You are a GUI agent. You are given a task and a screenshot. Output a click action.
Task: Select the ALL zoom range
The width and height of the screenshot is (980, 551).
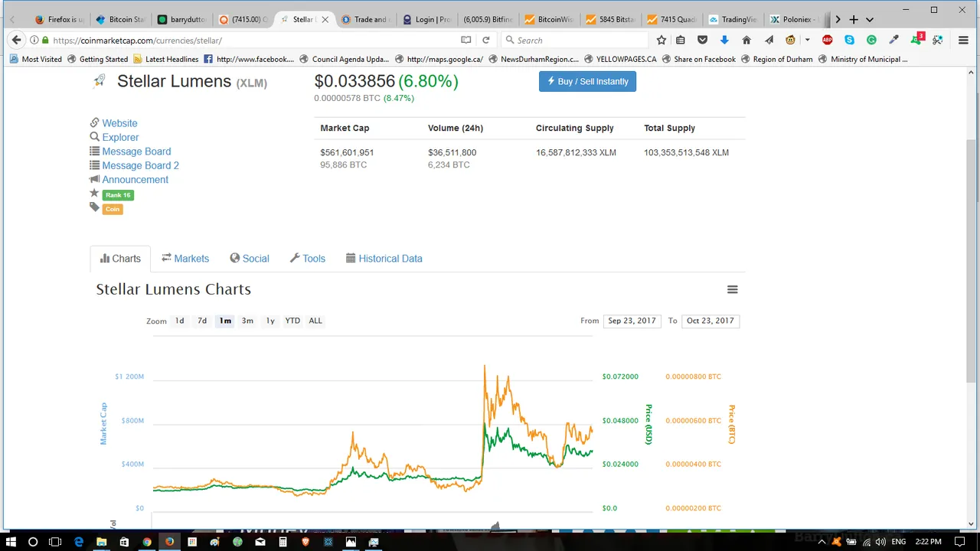pyautogui.click(x=315, y=321)
